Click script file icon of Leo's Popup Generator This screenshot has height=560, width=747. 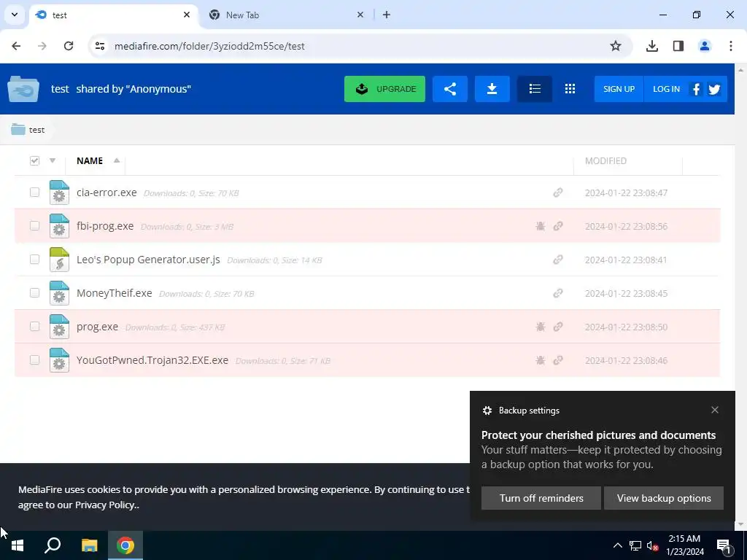[59, 260]
